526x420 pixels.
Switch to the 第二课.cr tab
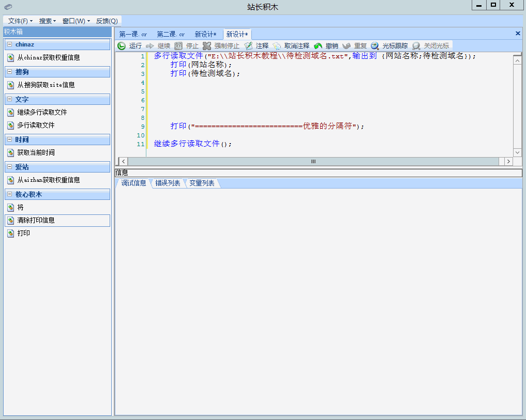[x=171, y=35]
